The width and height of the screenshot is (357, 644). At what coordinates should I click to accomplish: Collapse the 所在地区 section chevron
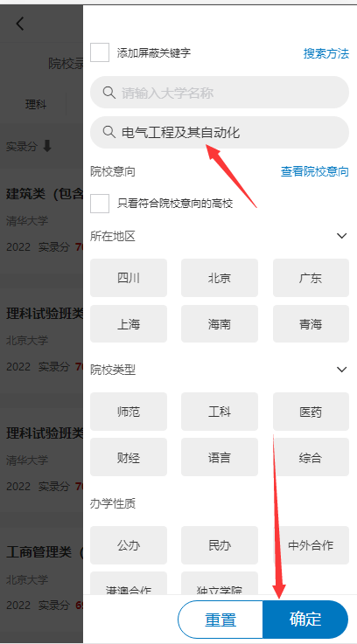coord(342,236)
